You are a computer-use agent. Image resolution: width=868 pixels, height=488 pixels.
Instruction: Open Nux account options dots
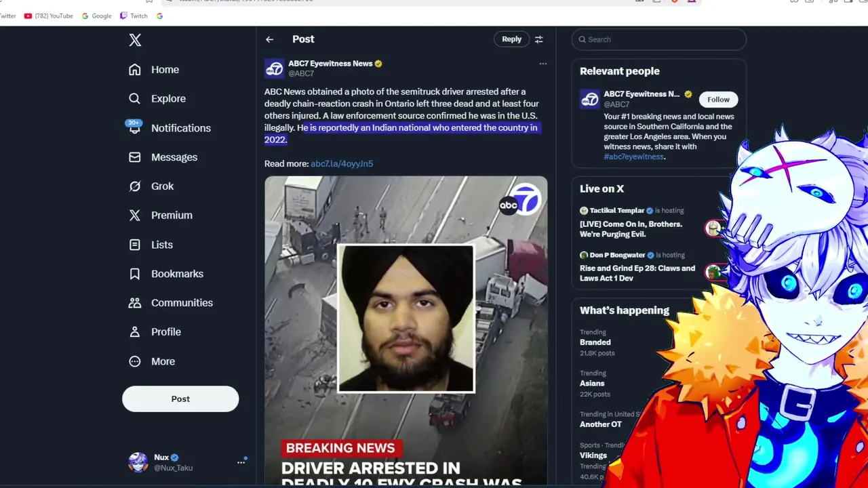(241, 462)
